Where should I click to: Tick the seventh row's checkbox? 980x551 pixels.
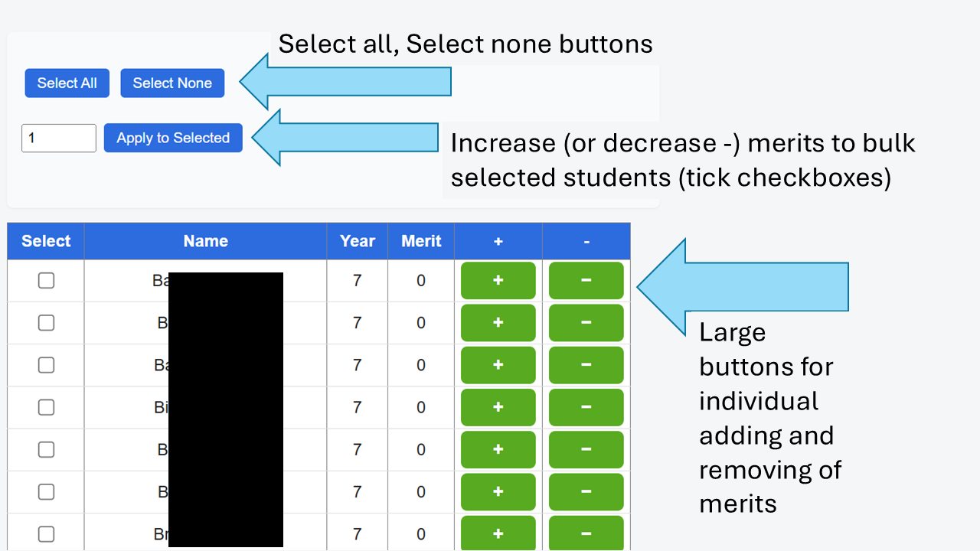tap(46, 533)
